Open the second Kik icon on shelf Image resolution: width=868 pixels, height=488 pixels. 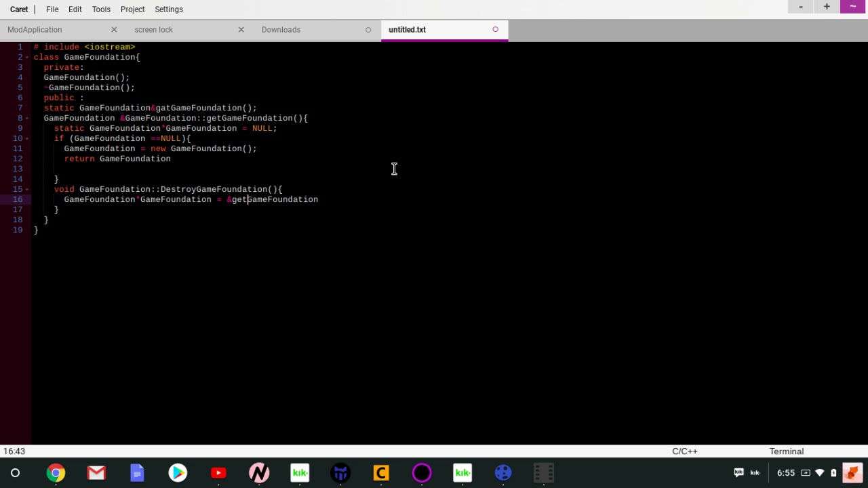462,472
